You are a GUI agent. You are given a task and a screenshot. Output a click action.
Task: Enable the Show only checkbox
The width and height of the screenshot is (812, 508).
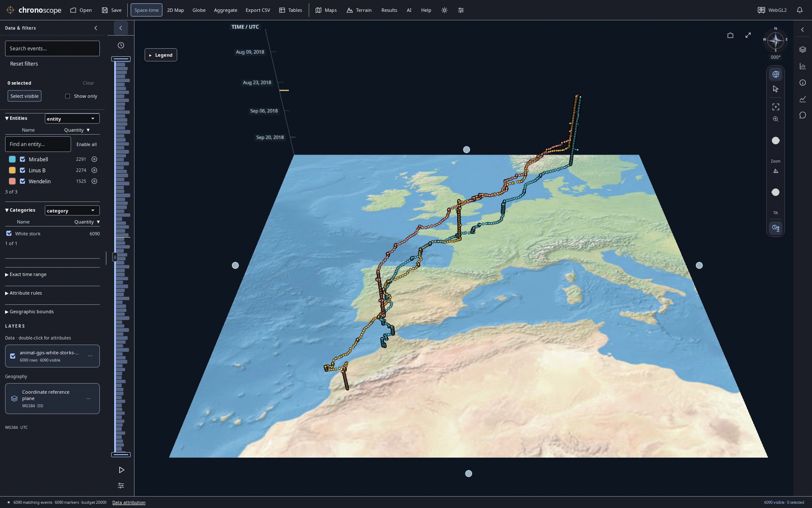pyautogui.click(x=68, y=96)
